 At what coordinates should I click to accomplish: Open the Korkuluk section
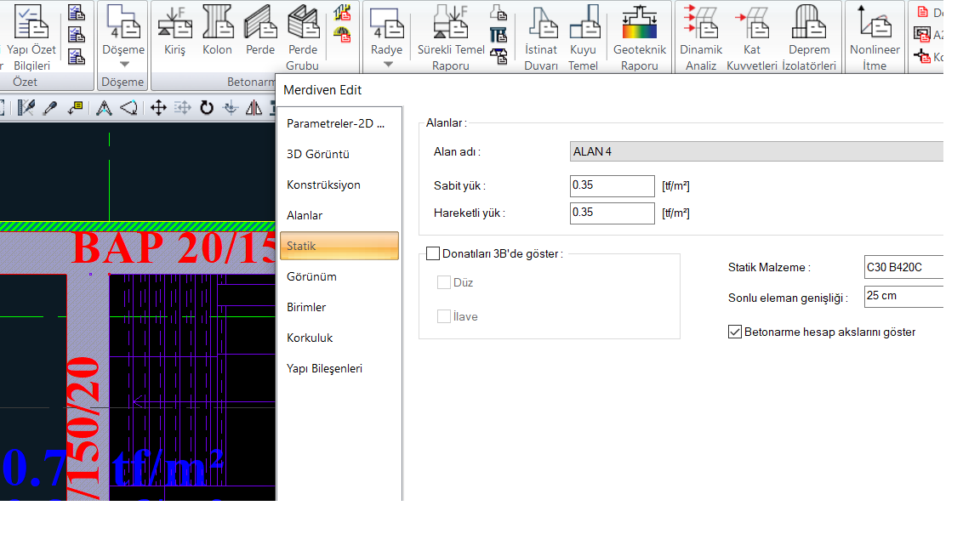310,338
